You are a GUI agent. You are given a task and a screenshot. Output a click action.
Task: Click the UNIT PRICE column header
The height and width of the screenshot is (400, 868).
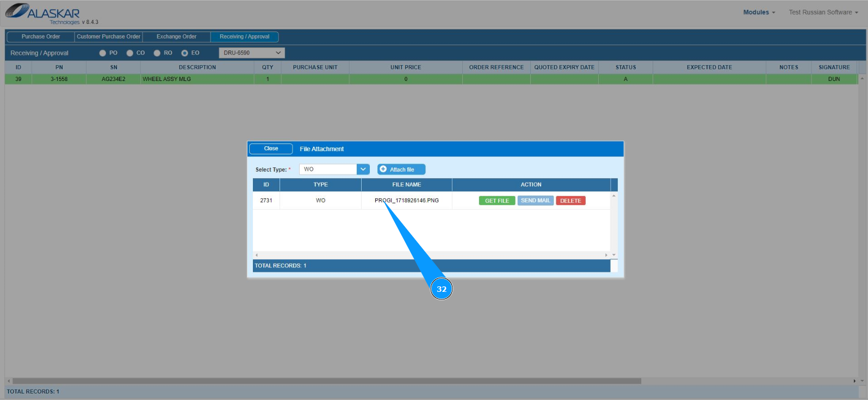pyautogui.click(x=406, y=67)
